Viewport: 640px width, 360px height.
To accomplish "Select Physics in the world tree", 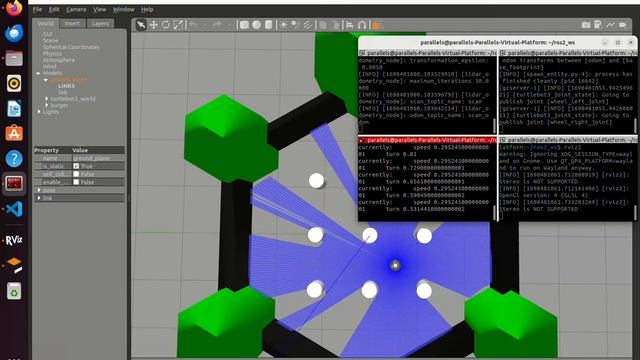I will tap(52, 53).
